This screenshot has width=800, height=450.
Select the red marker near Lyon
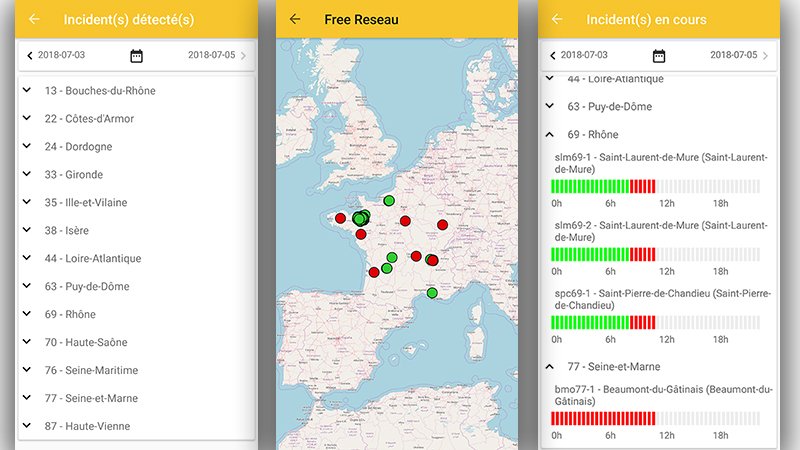[x=433, y=261]
